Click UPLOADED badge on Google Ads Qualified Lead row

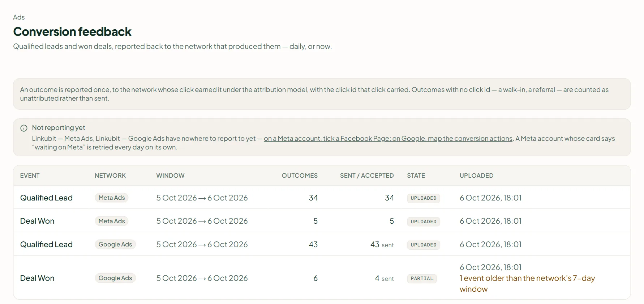point(424,245)
